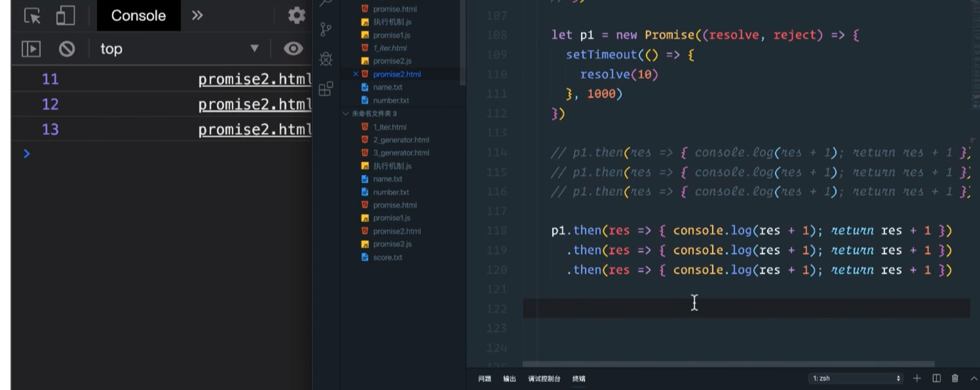The height and width of the screenshot is (390, 980).
Task: Select the logged value 11 in console
Action: pos(50,79)
